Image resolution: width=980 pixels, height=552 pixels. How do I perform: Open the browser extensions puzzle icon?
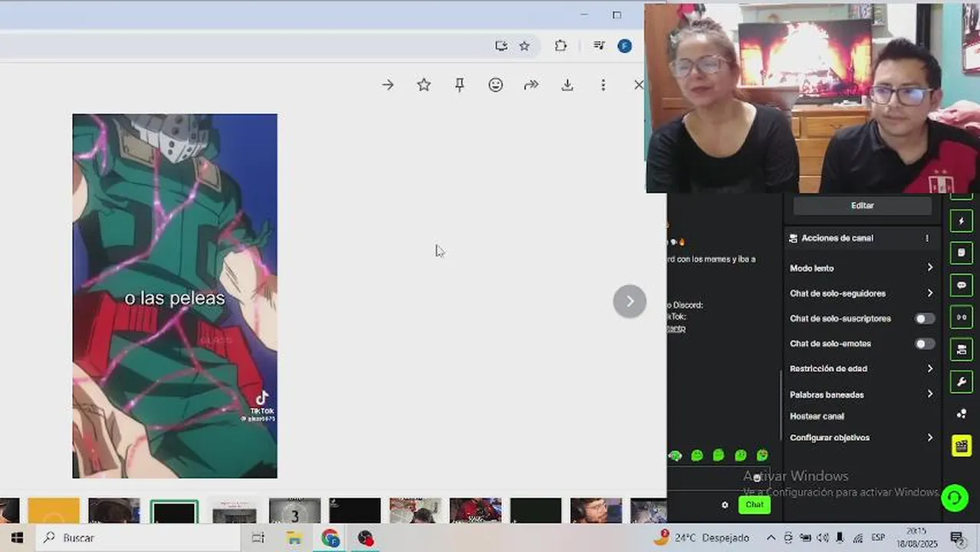point(561,46)
